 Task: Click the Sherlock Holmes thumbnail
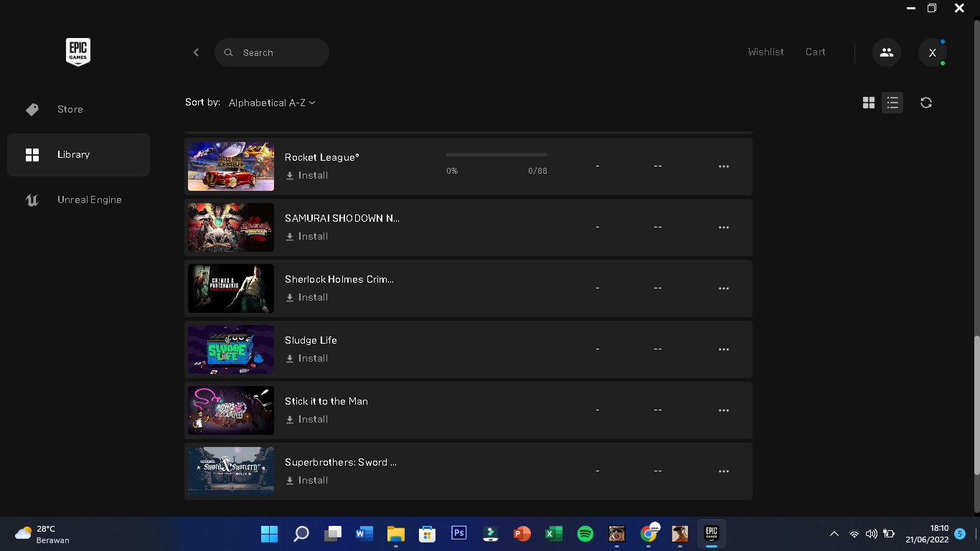click(231, 288)
